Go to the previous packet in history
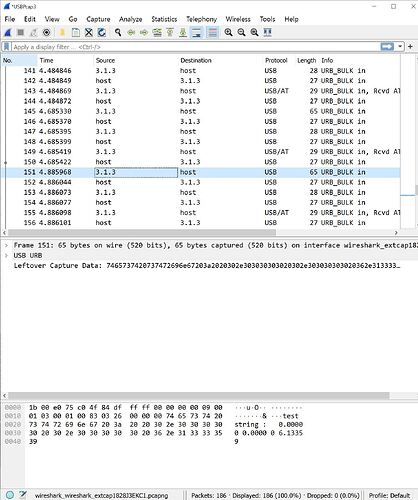 click(x=131, y=32)
